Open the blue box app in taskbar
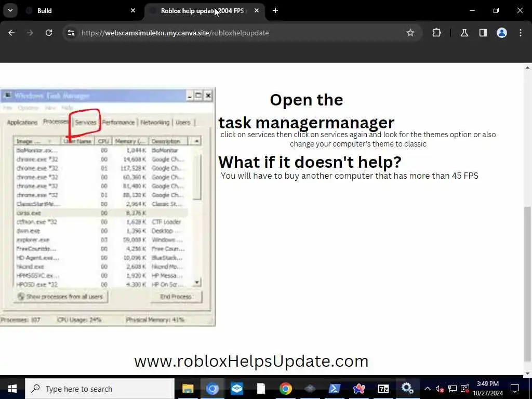The image size is (532, 399). [237, 389]
